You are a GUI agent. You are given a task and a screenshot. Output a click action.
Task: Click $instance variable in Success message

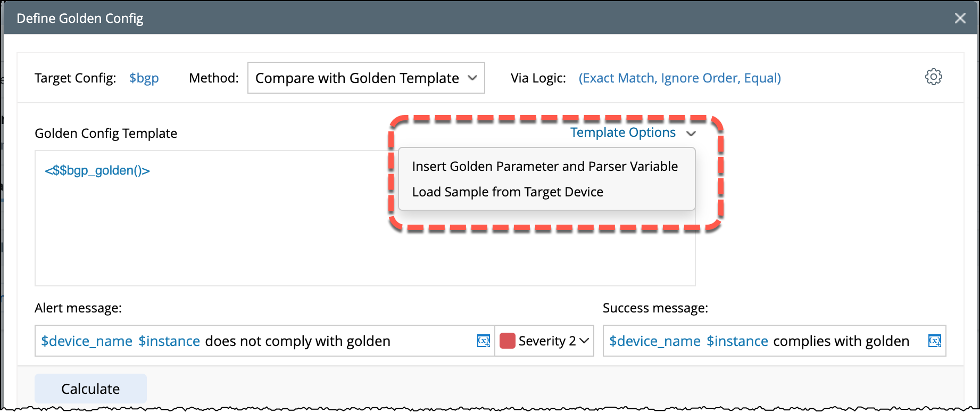tap(737, 341)
